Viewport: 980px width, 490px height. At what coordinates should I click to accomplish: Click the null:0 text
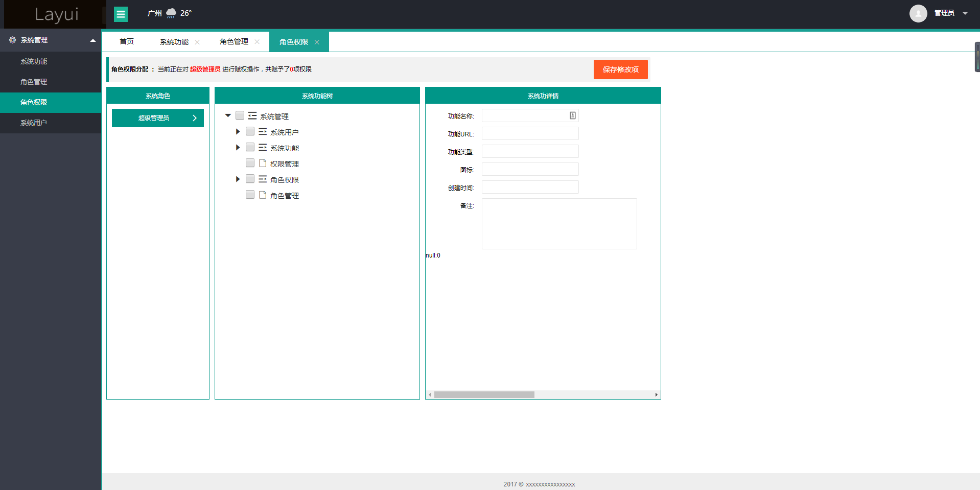click(x=433, y=255)
